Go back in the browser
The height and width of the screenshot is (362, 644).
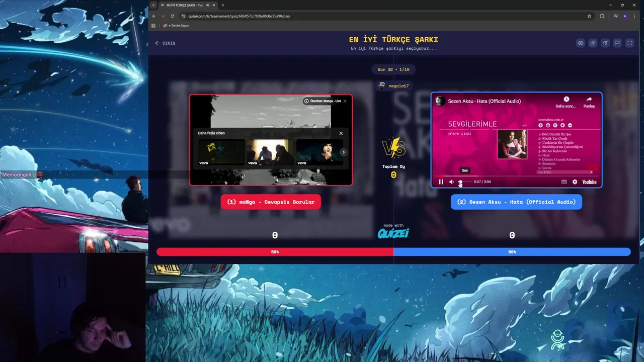[x=154, y=16]
